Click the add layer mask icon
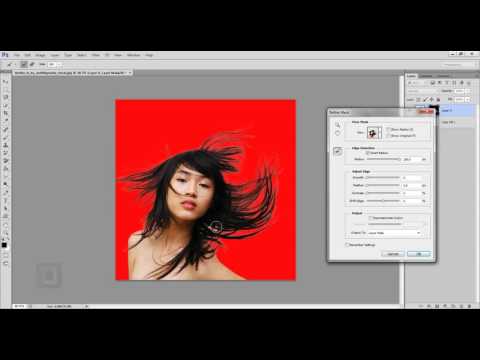This screenshot has height=360, width=480. tap(437, 306)
